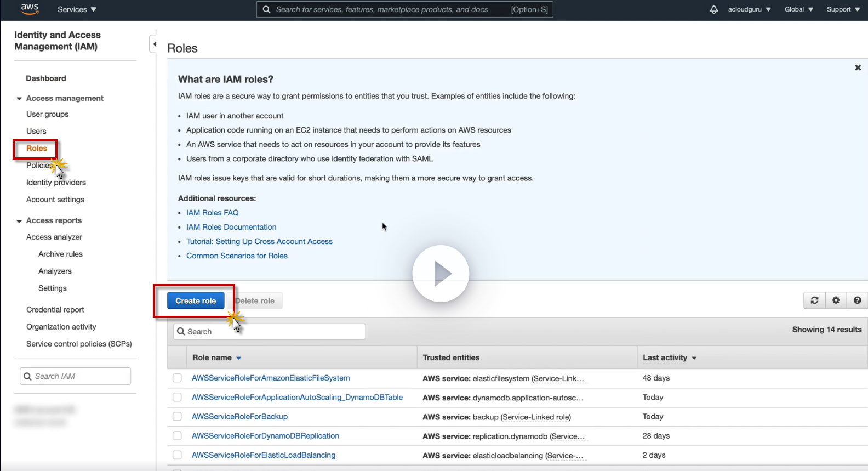Open table settings gear icon
The image size is (868, 471).
point(836,300)
